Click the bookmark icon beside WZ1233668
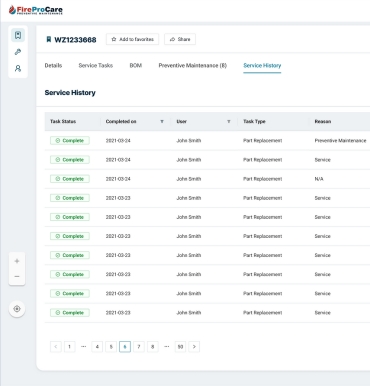 pos(49,40)
